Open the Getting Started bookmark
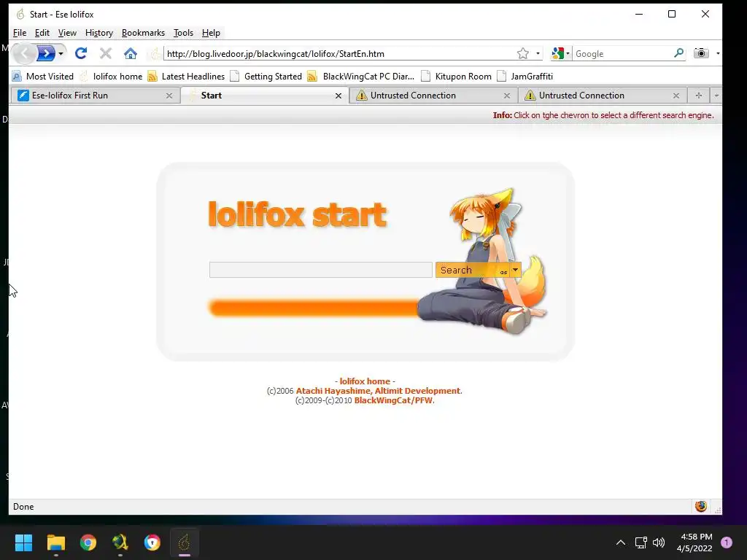Screen dimensions: 747x560 click(x=266, y=76)
